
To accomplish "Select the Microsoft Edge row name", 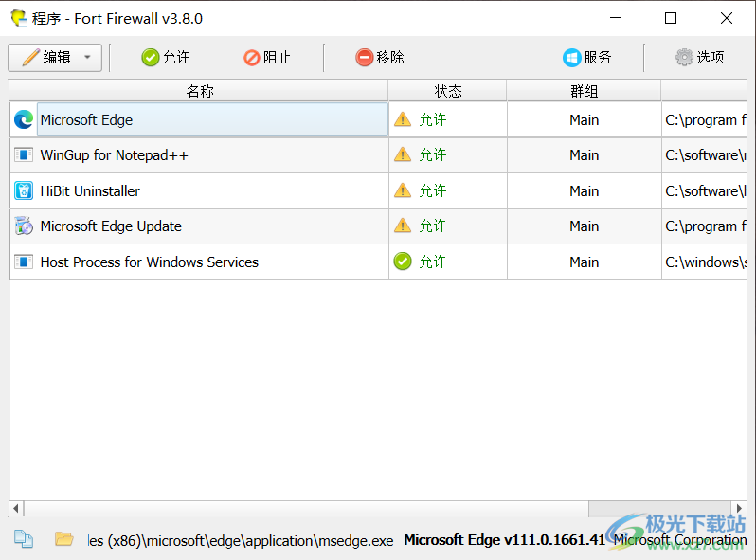I will (x=86, y=120).
